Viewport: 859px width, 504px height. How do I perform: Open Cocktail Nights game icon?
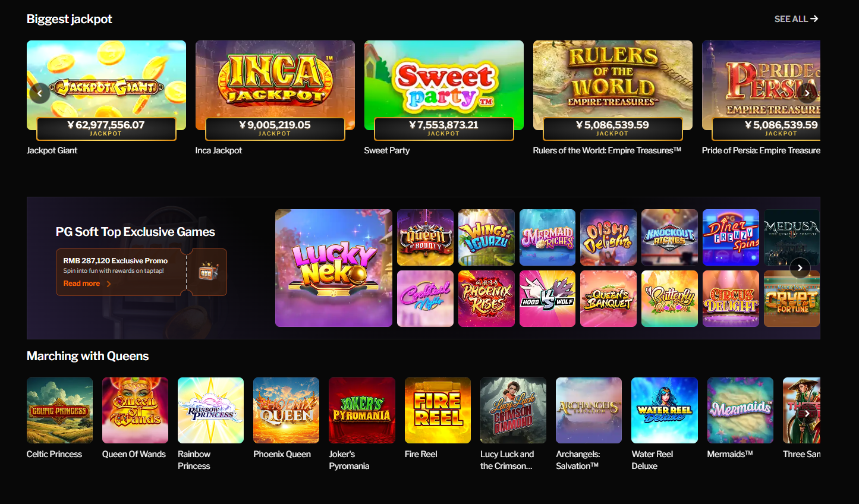425,298
